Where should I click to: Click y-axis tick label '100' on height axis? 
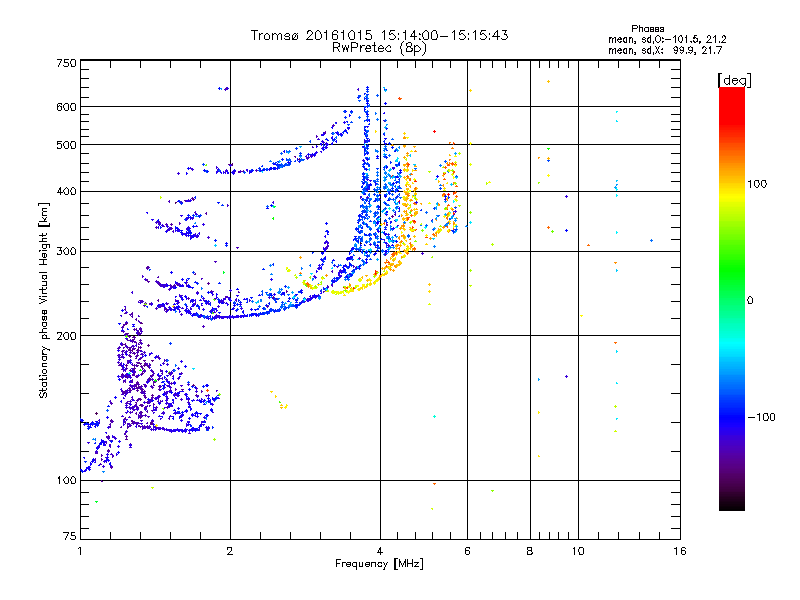click(66, 481)
